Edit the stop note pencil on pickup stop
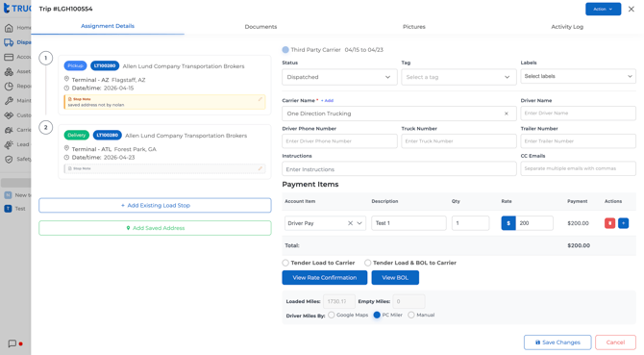Image resolution: width=644 pixels, height=355 pixels. (x=260, y=99)
